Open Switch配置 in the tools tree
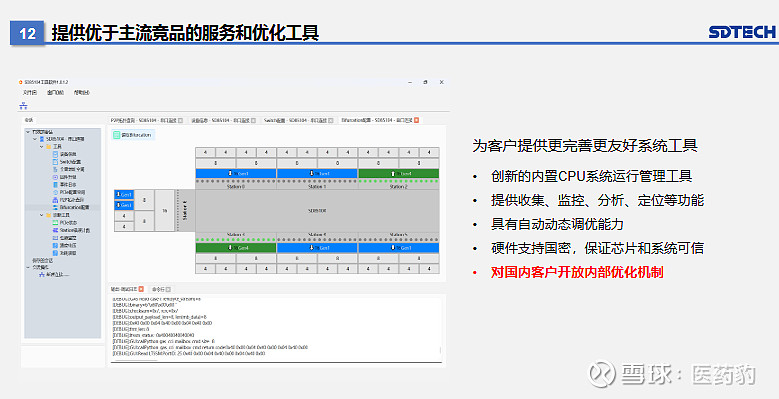 point(71,162)
